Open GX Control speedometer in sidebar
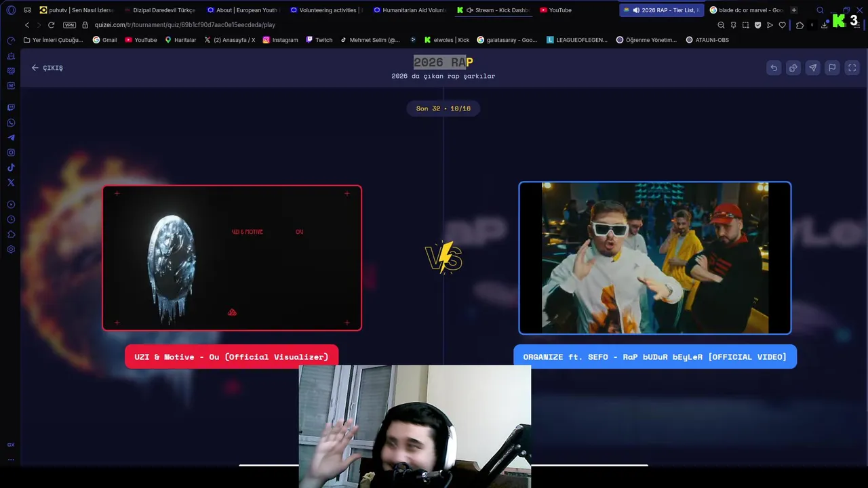Viewport: 868px width, 488px height. [11, 41]
